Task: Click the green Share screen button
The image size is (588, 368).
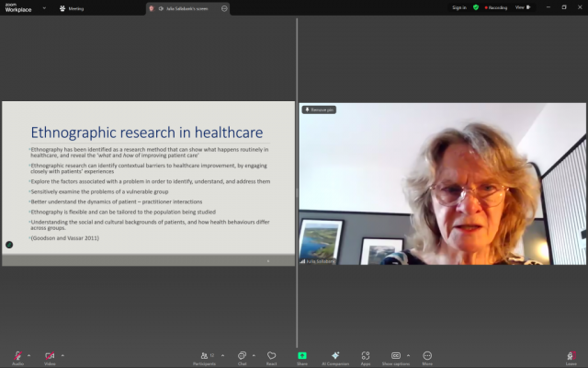Action: tap(301, 356)
